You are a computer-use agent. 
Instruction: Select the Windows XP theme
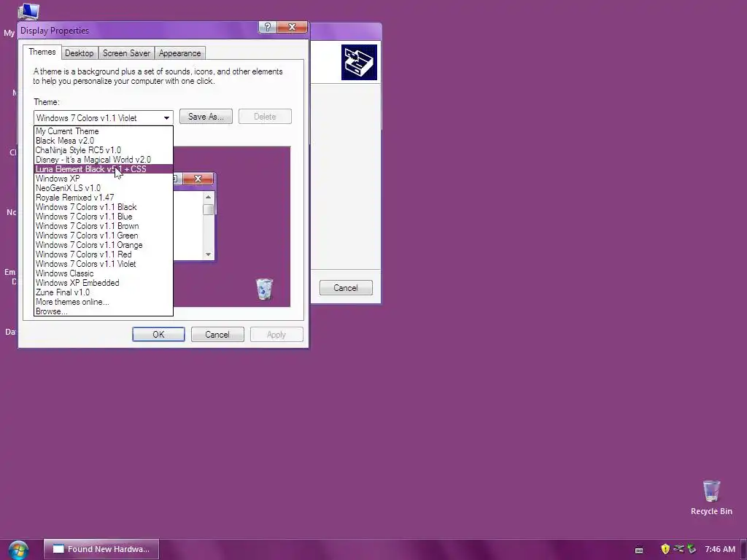click(x=104, y=179)
